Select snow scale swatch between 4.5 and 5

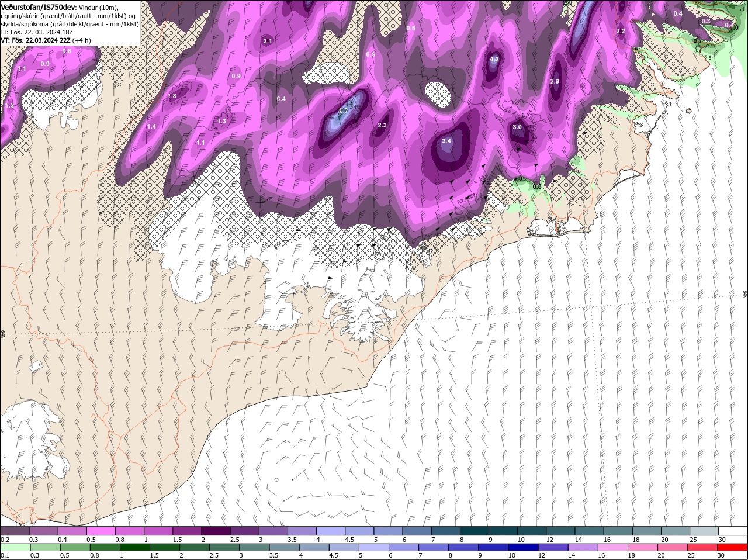point(359,531)
